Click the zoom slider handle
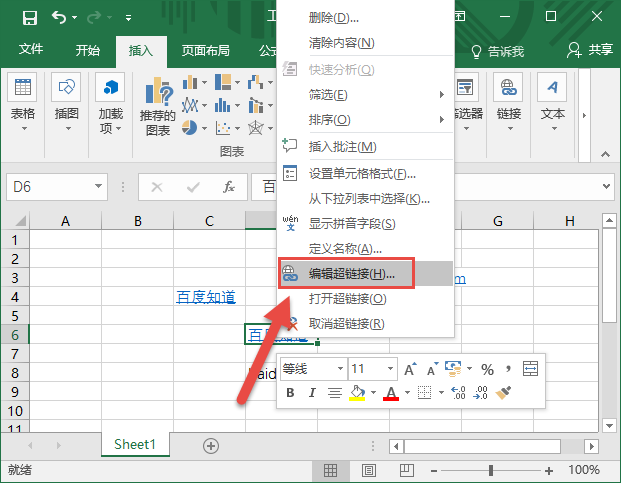 [x=491, y=470]
